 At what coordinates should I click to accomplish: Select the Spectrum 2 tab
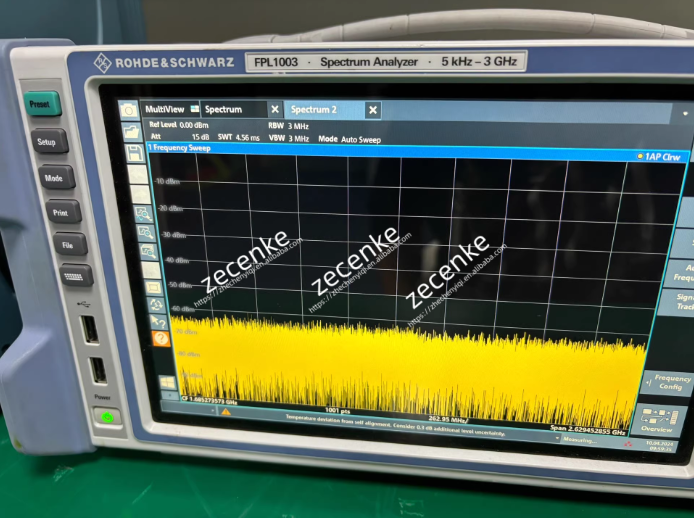coord(314,110)
